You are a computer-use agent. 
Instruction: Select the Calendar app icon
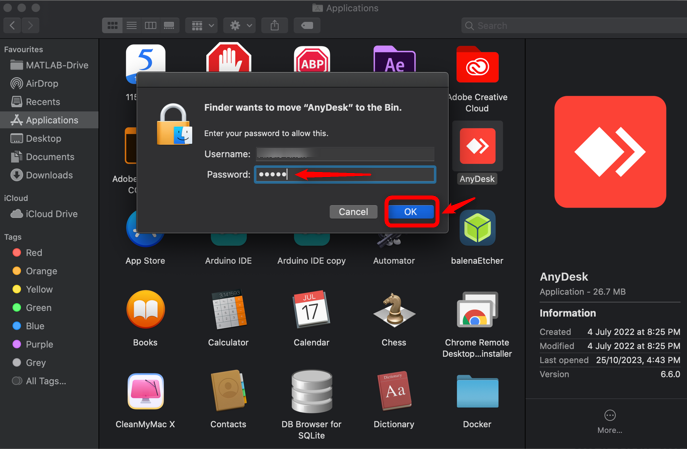pyautogui.click(x=311, y=312)
